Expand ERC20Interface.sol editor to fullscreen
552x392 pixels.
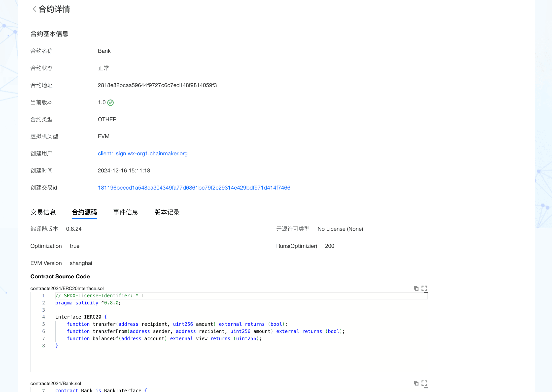(x=424, y=288)
